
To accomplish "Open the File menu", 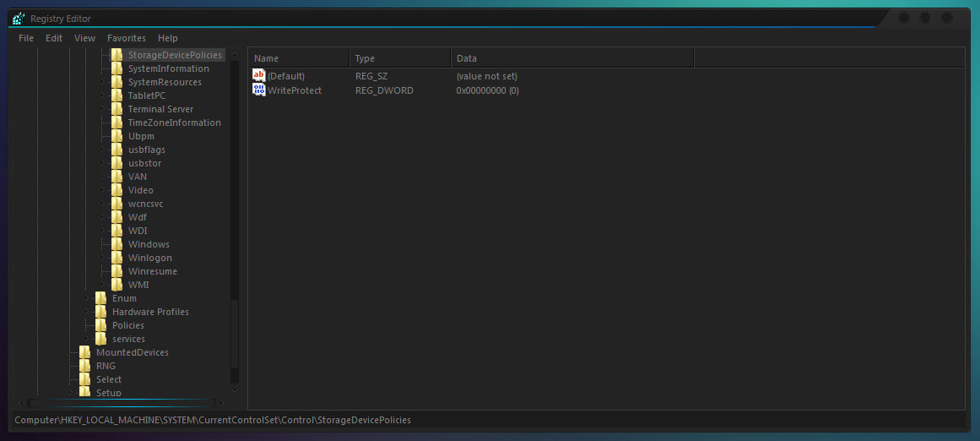I will coord(26,38).
